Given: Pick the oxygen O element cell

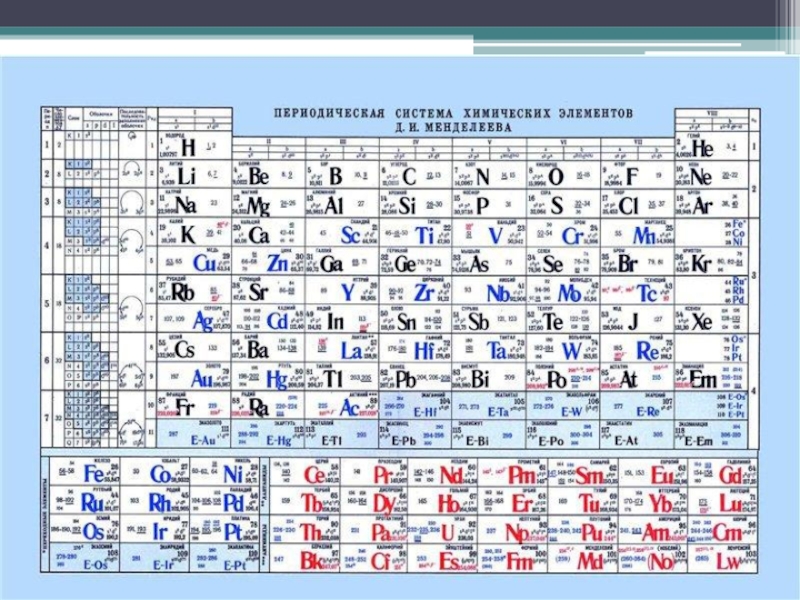Looking at the screenshot, I should (555, 177).
